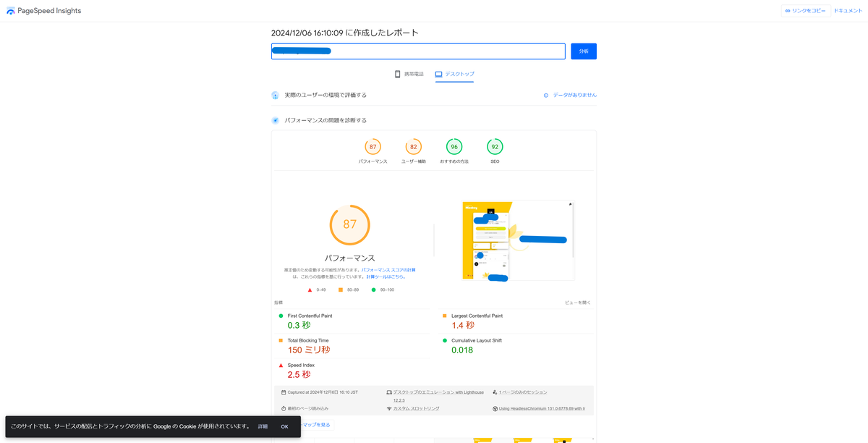
Task: Click the orange square 50–89 legend marker
Action: click(x=341, y=290)
